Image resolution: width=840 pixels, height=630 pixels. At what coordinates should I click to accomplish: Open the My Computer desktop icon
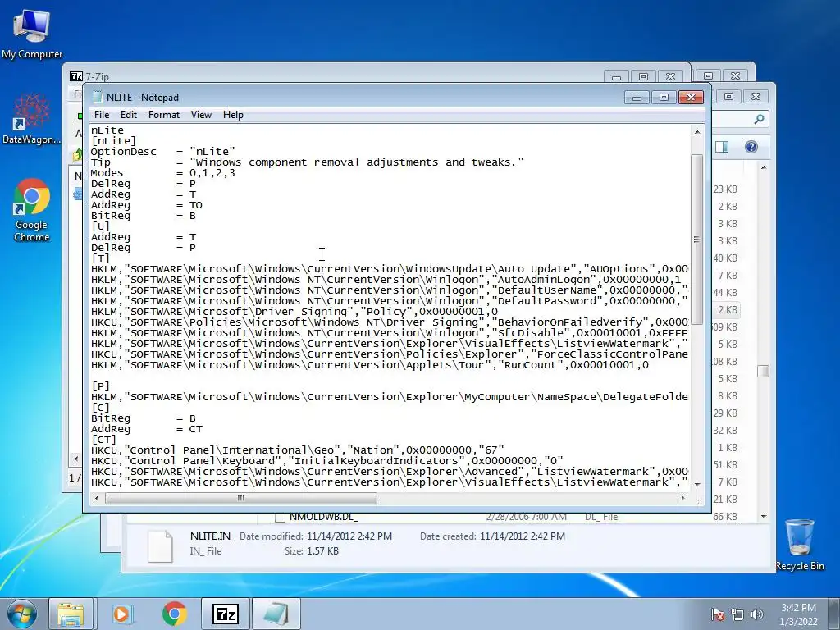(32, 34)
